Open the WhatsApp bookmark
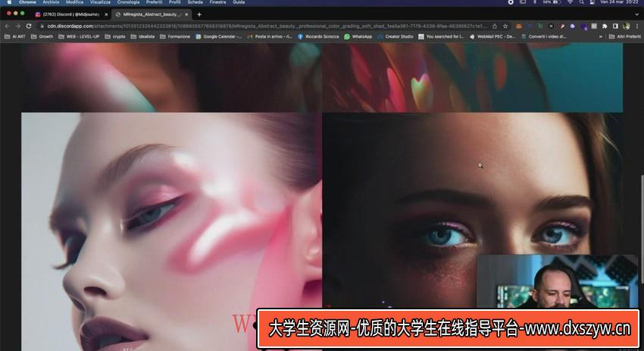Viewport: 644px width, 351px height. [358, 36]
